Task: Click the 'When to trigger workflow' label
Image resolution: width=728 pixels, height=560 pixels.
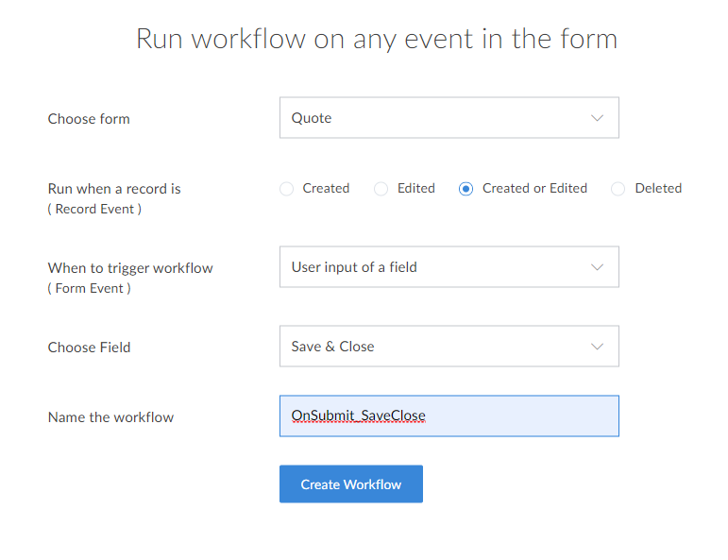Action: tap(130, 268)
